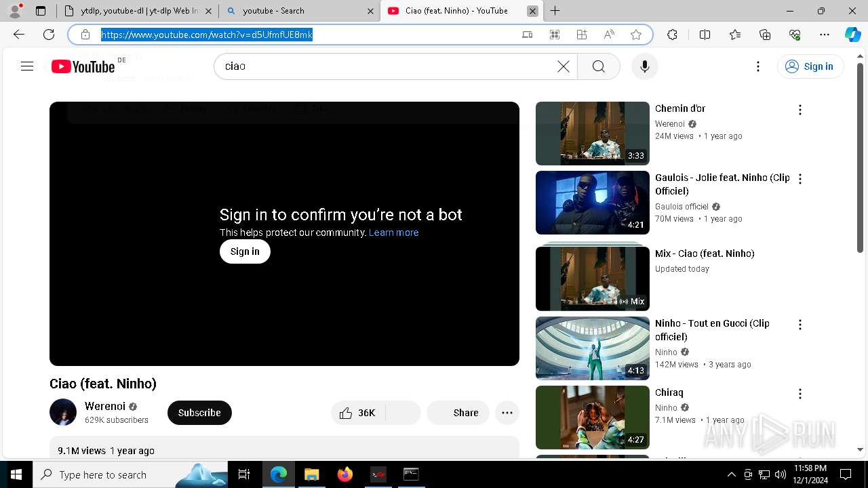
Task: Click Sign in inside the video player
Action: coord(245,251)
